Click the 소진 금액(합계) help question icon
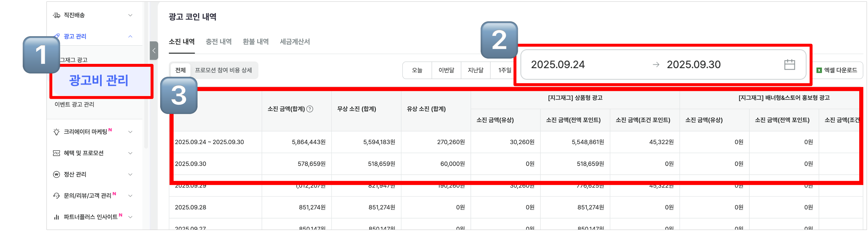The width and height of the screenshot is (868, 231). (310, 109)
